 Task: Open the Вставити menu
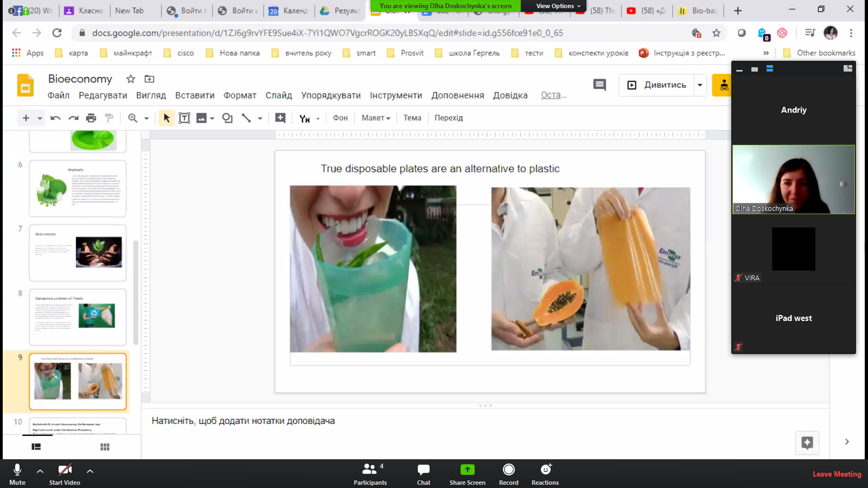[195, 95]
